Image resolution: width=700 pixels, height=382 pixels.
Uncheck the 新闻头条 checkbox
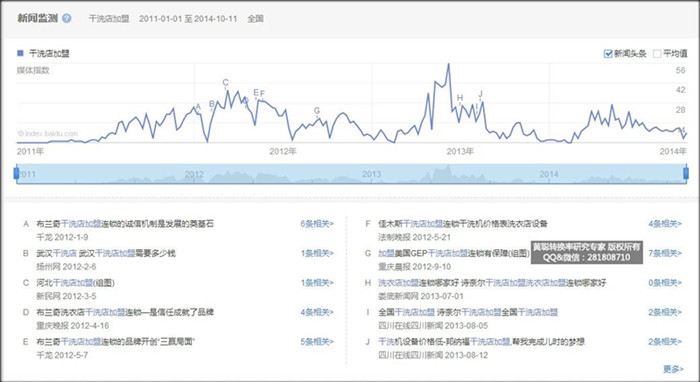608,54
